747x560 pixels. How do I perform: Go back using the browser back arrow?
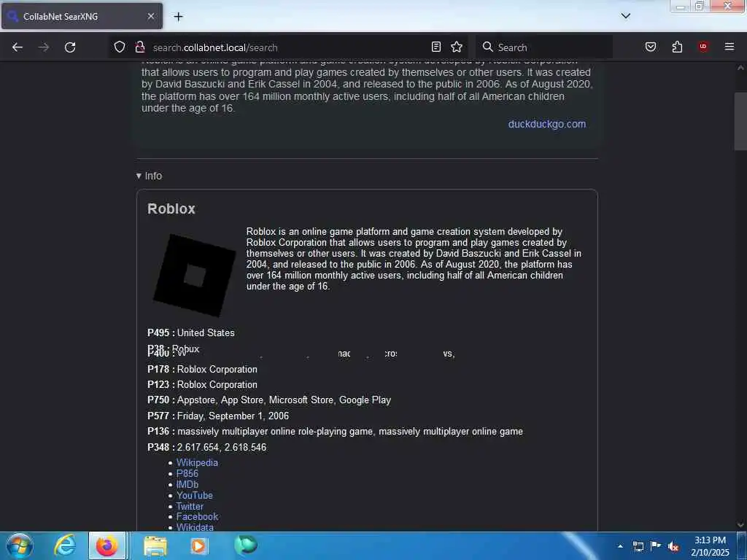tap(18, 47)
